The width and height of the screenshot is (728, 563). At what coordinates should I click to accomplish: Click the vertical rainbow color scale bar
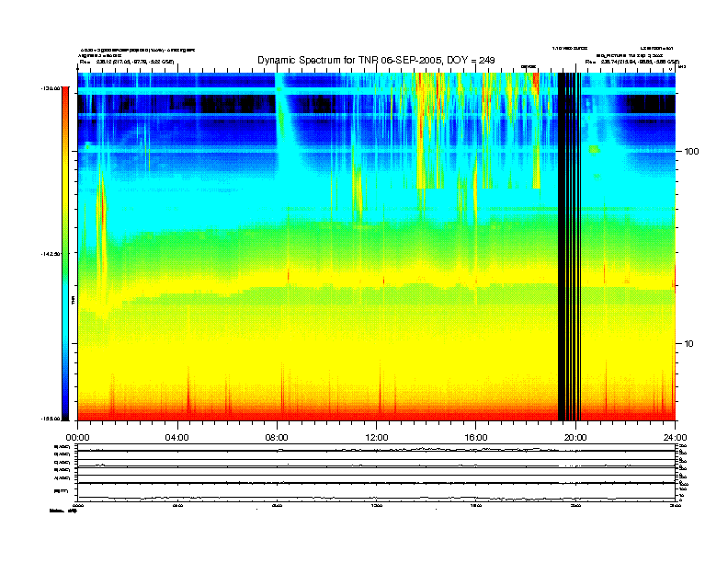[65, 253]
